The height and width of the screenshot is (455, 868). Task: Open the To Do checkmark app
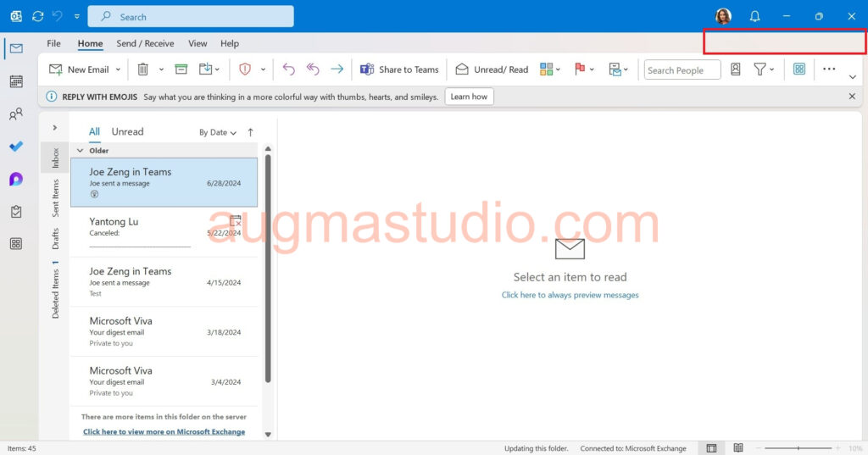tap(16, 147)
